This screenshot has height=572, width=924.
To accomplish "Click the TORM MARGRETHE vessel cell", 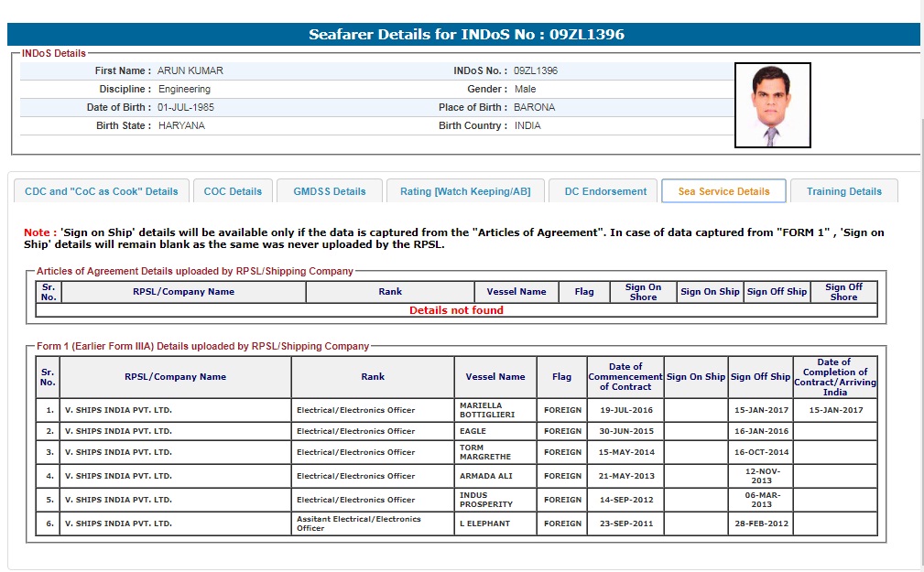I will click(495, 452).
